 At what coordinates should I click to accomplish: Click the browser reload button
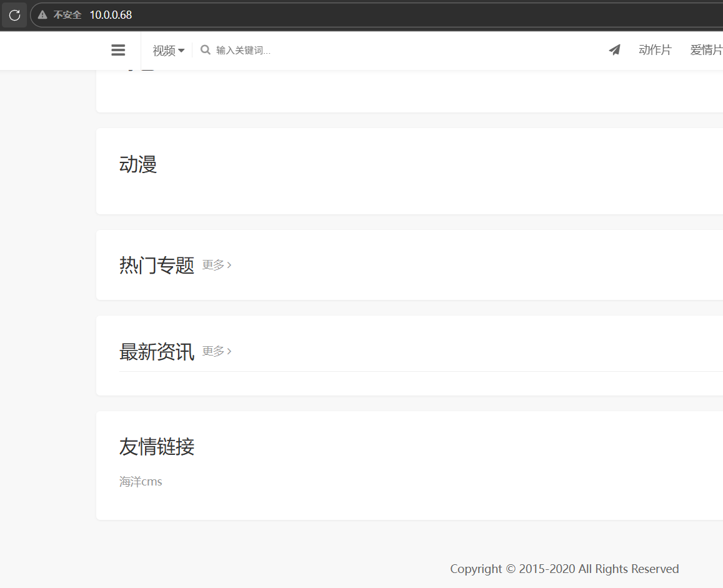[x=14, y=15]
